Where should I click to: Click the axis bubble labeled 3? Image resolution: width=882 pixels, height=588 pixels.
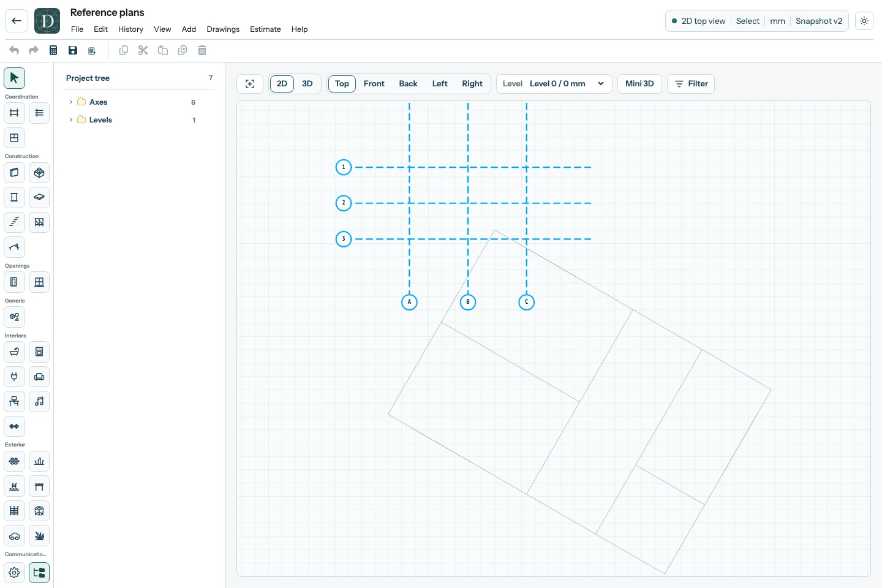coord(344,239)
